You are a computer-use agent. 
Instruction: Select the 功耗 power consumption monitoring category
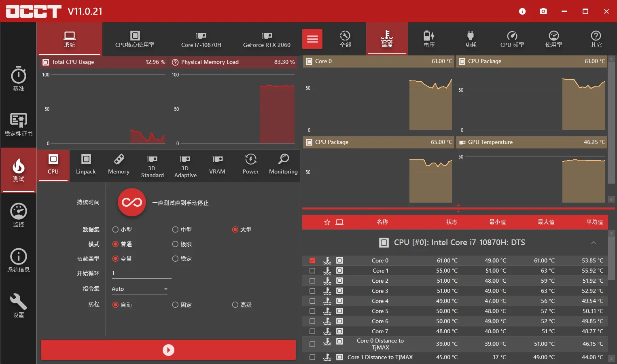(x=471, y=38)
